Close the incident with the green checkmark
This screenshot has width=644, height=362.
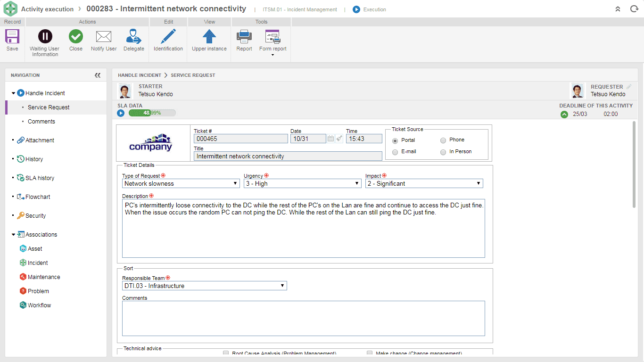pyautogui.click(x=75, y=36)
